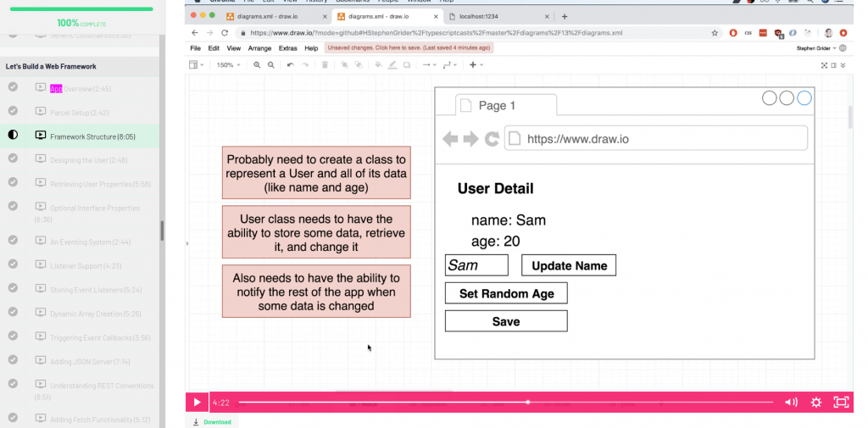Image resolution: width=868 pixels, height=428 pixels.
Task: Open a new Chrome tab with plus
Action: (565, 16)
